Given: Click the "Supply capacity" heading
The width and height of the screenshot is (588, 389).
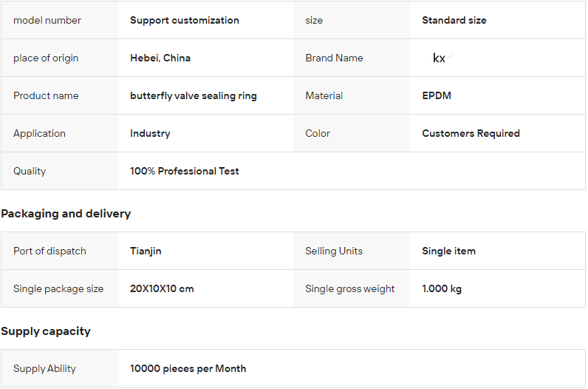Looking at the screenshot, I should click(x=46, y=331).
